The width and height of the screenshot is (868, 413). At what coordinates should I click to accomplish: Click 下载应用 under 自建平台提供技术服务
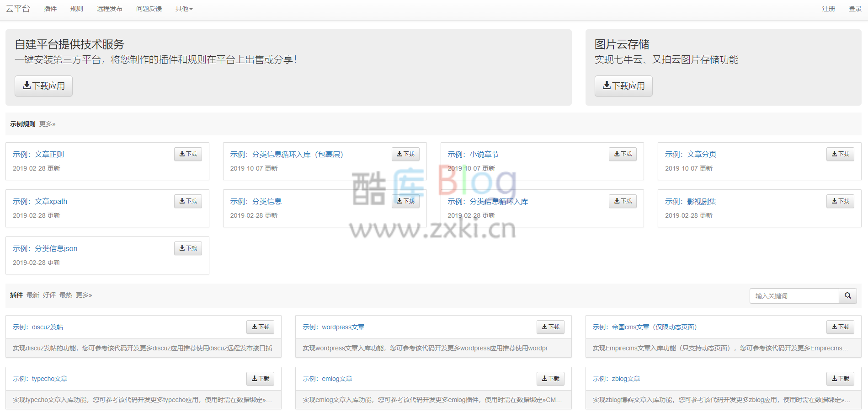tap(43, 86)
